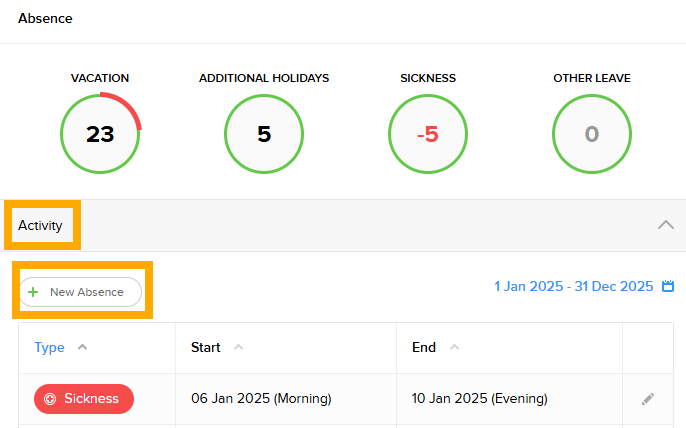
Task: Select the Sickness balance circle showing -5
Action: [x=428, y=134]
